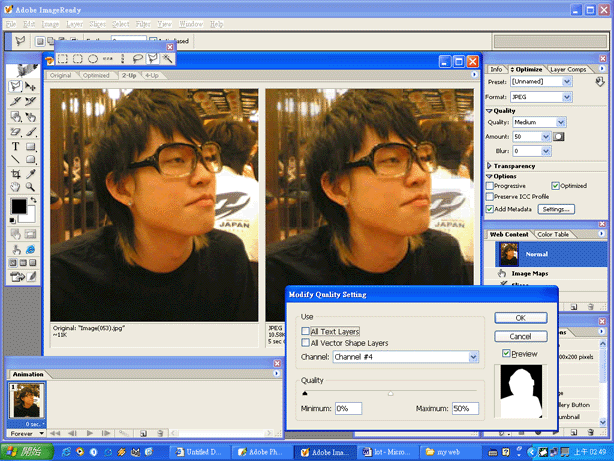The height and width of the screenshot is (461, 614).
Task: Open the Layer Comps tab
Action: (568, 69)
